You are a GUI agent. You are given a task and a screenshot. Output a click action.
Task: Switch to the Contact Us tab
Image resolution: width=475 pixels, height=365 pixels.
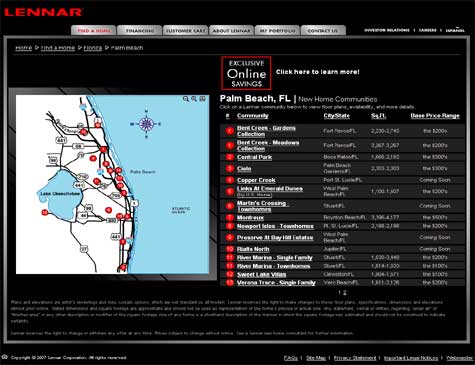click(323, 31)
